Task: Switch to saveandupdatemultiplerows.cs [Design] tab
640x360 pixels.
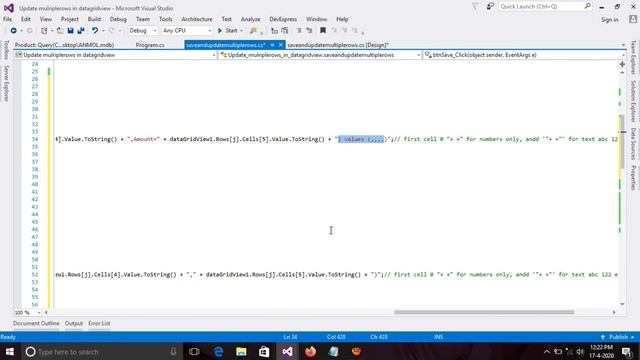Action: pyautogui.click(x=338, y=45)
